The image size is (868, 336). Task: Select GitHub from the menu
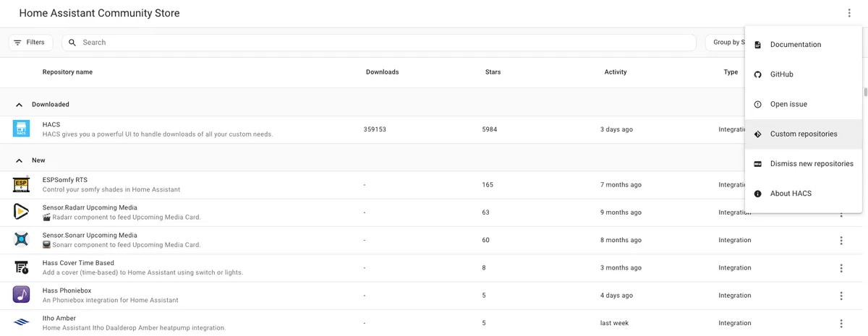[803, 74]
